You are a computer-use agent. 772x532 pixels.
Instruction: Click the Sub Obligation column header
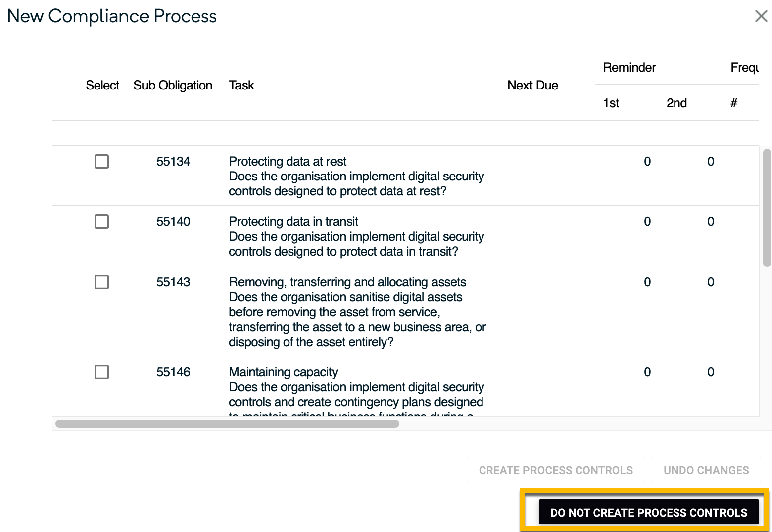173,86
